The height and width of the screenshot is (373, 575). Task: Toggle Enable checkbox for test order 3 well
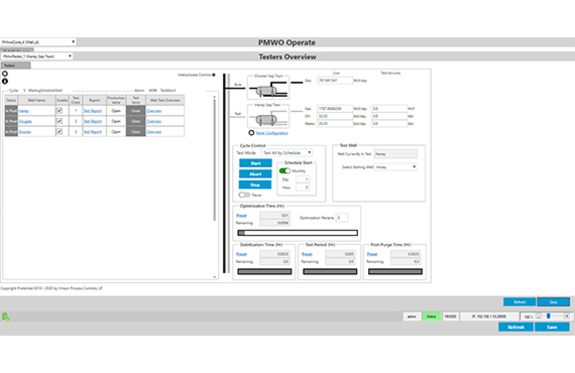(x=59, y=131)
